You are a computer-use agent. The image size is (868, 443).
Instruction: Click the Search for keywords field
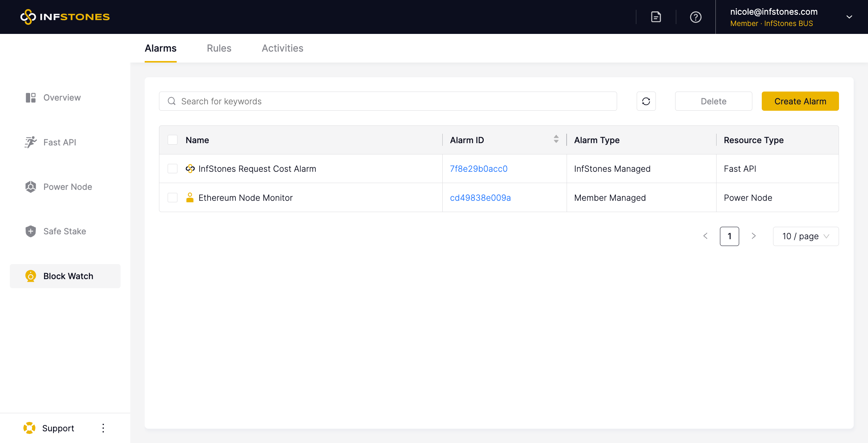pos(388,101)
